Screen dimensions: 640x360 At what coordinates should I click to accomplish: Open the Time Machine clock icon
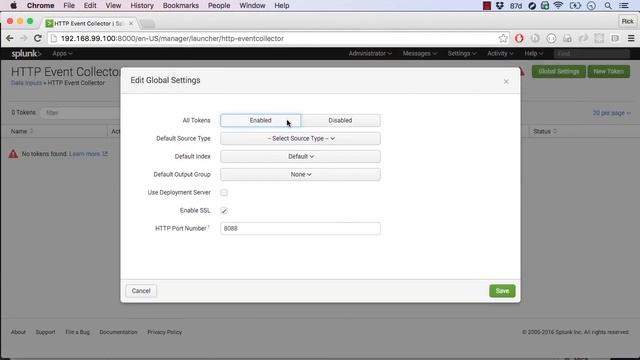[x=591, y=6]
